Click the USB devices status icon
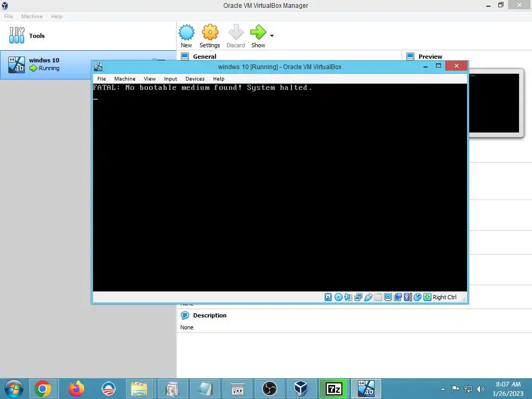This screenshot has width=532, height=399. pos(368,297)
